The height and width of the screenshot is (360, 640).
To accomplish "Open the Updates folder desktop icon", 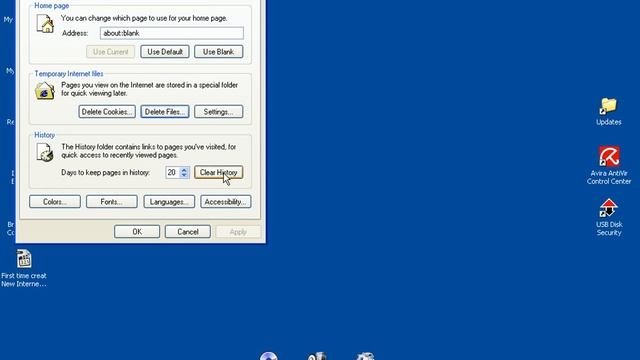I will pyautogui.click(x=608, y=111).
